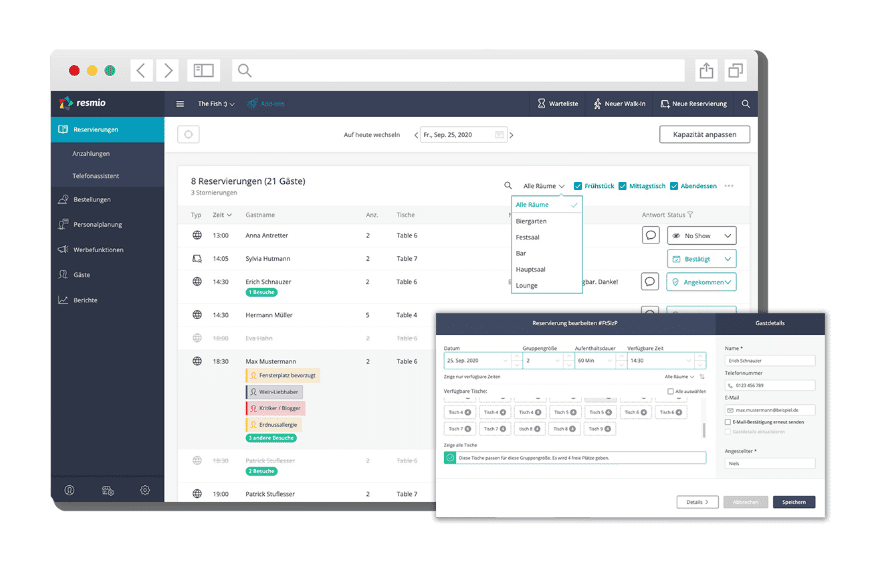Sort by the Zeit column header
876x583 pixels.
(x=221, y=214)
